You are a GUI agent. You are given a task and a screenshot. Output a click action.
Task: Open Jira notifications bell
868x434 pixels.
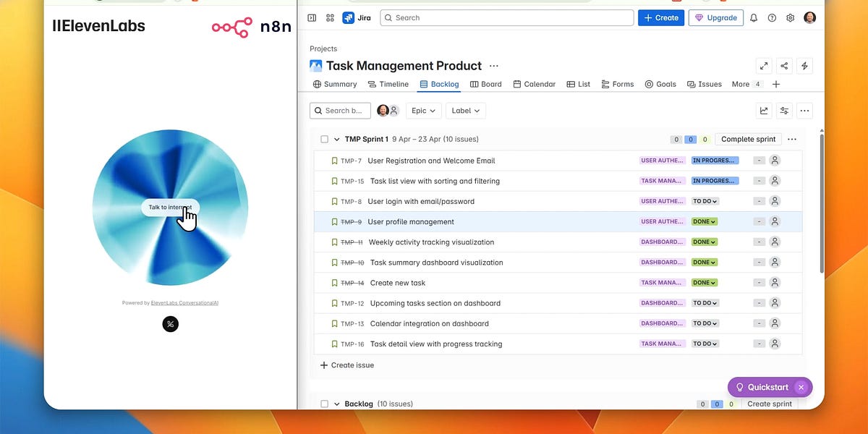(x=754, y=17)
